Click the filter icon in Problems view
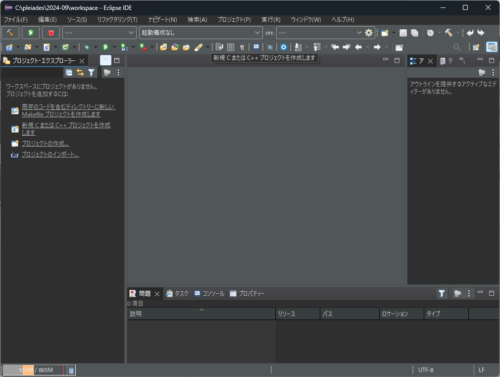Screen dimensions: 500x377 (442, 293)
